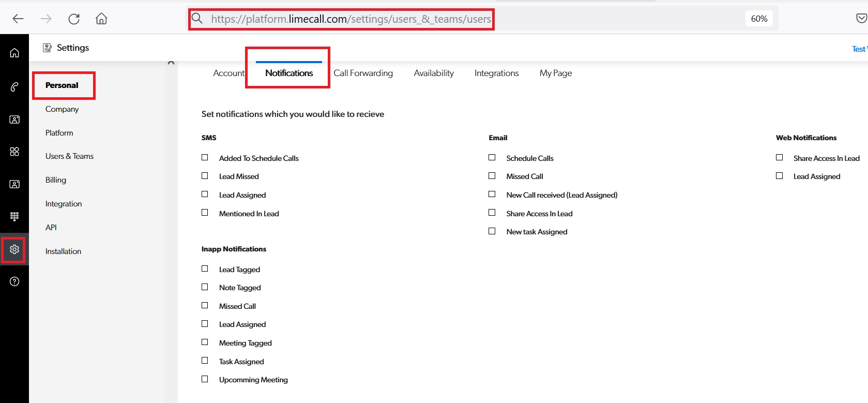The width and height of the screenshot is (868, 403).
Task: Go back using the browser back arrow
Action: click(x=18, y=19)
